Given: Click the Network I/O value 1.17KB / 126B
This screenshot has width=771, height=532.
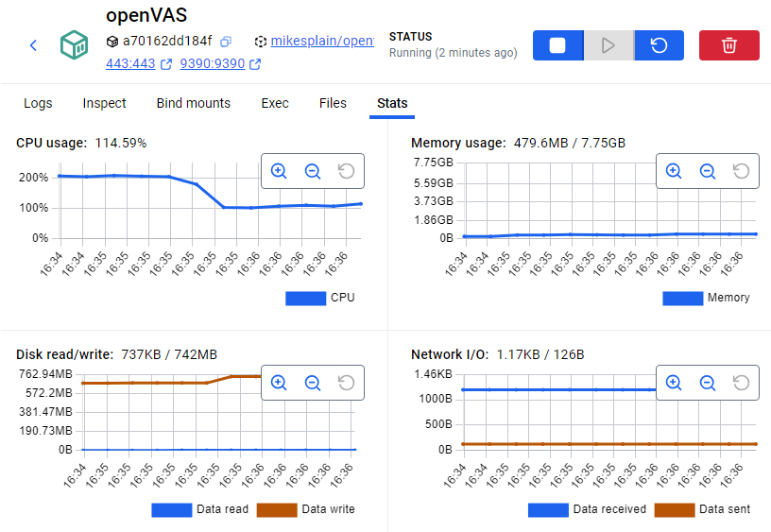Looking at the screenshot, I should tap(540, 354).
